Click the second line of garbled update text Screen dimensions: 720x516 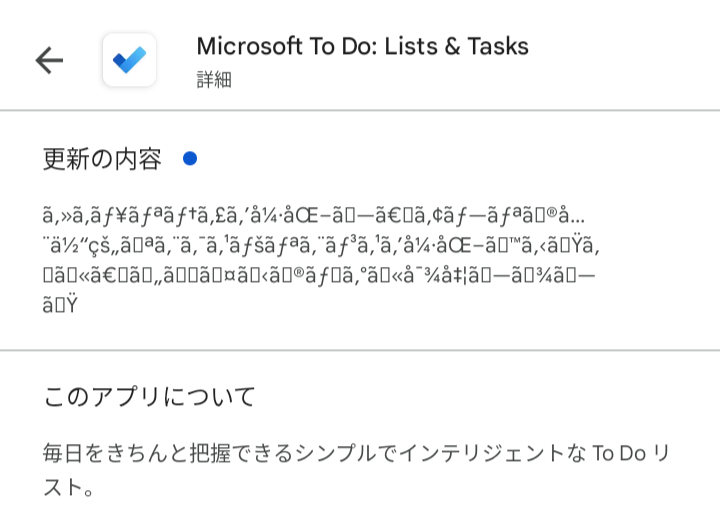[x=322, y=245]
